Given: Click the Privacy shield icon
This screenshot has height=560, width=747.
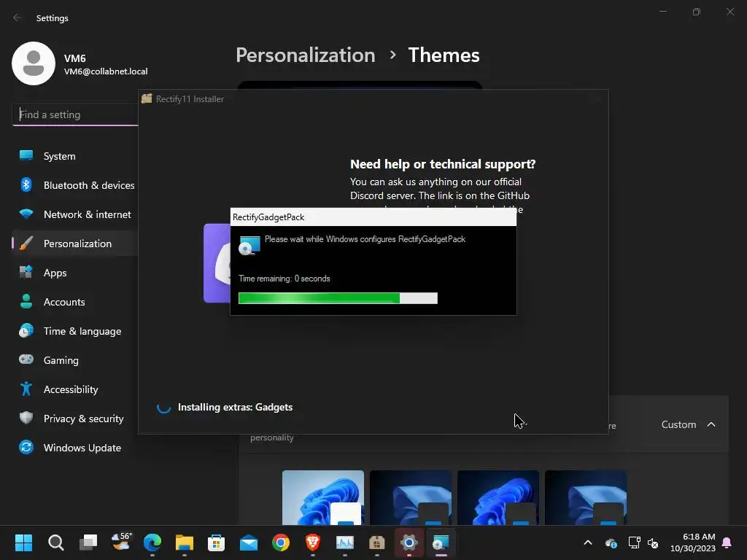Looking at the screenshot, I should point(26,418).
